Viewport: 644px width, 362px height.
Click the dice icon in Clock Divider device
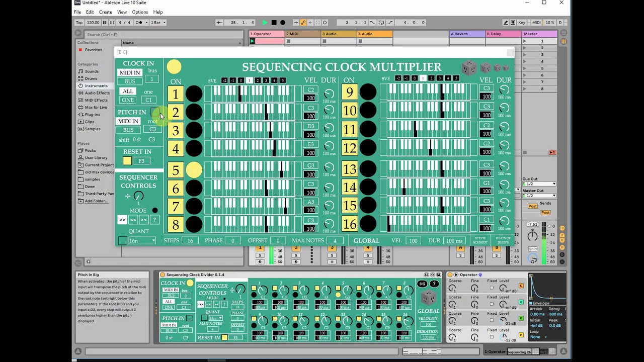pos(428,297)
